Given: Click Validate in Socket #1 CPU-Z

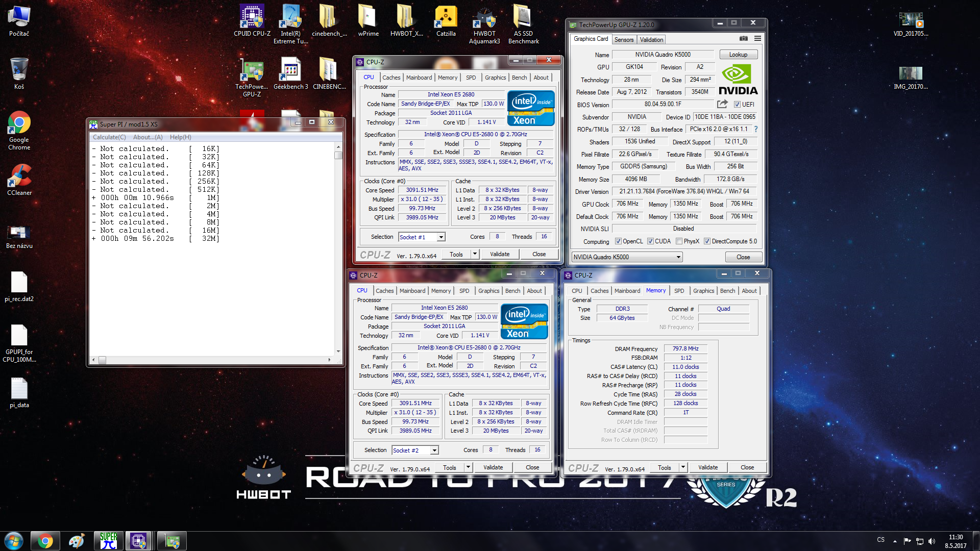Looking at the screenshot, I should [500, 254].
